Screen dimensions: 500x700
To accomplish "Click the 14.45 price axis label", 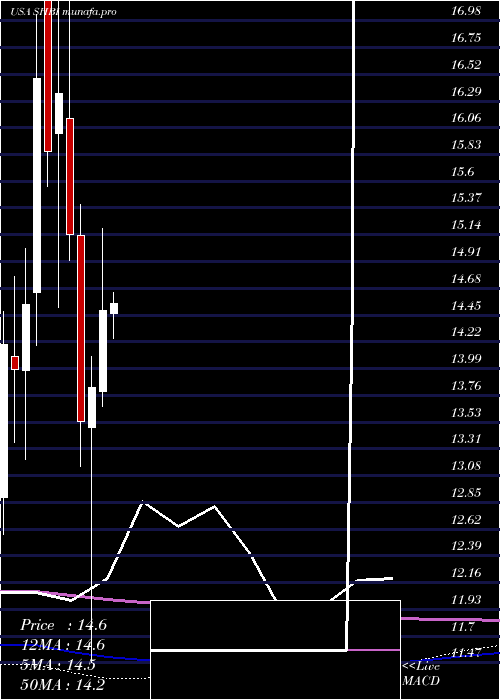I will pos(466,306).
